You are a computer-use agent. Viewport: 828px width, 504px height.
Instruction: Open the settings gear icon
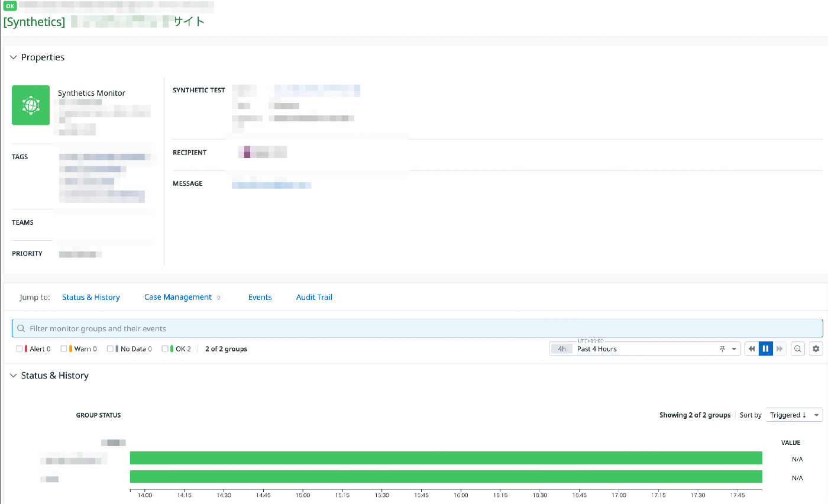tap(816, 349)
